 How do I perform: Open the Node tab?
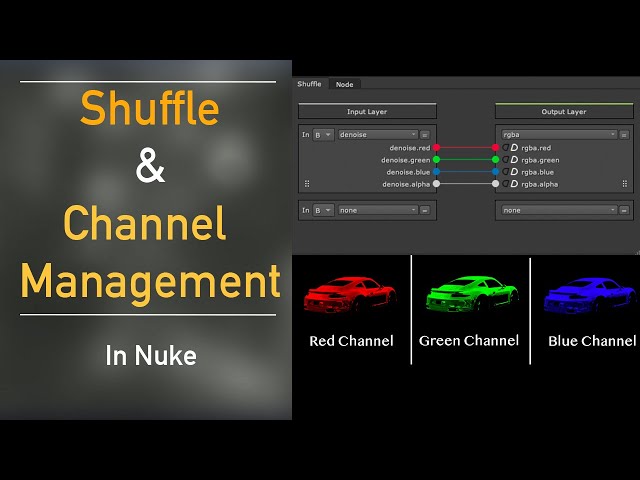(x=344, y=84)
